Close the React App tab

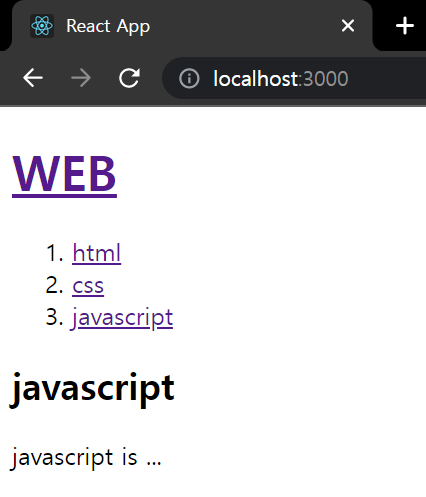[348, 26]
